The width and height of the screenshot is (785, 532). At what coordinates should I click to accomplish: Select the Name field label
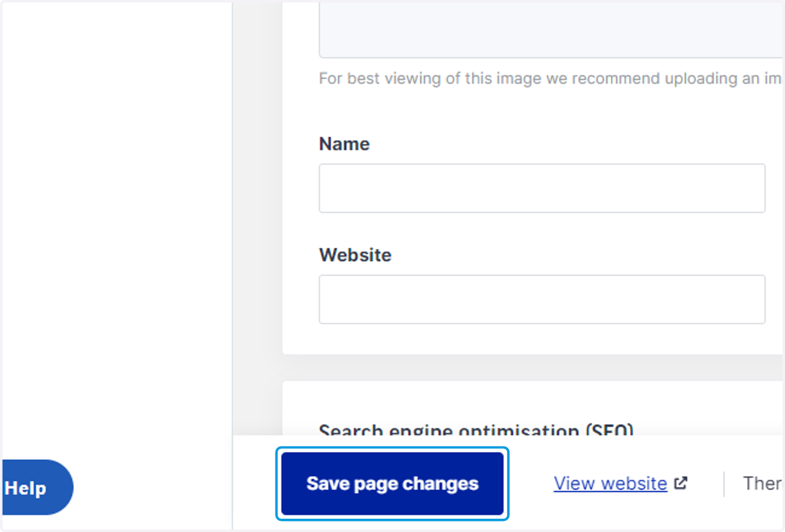point(344,144)
